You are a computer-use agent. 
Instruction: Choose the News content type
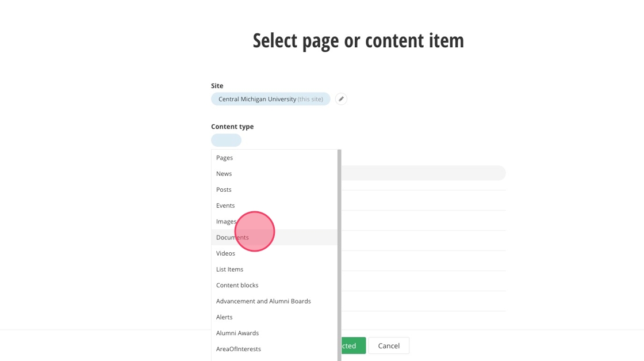pos(224,174)
